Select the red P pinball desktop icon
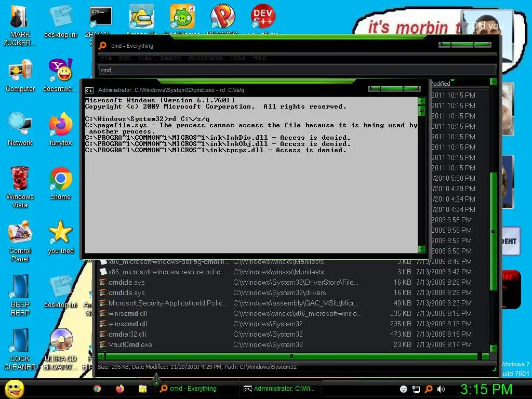Image resolution: width=532 pixels, height=399 pixels. coord(222,16)
